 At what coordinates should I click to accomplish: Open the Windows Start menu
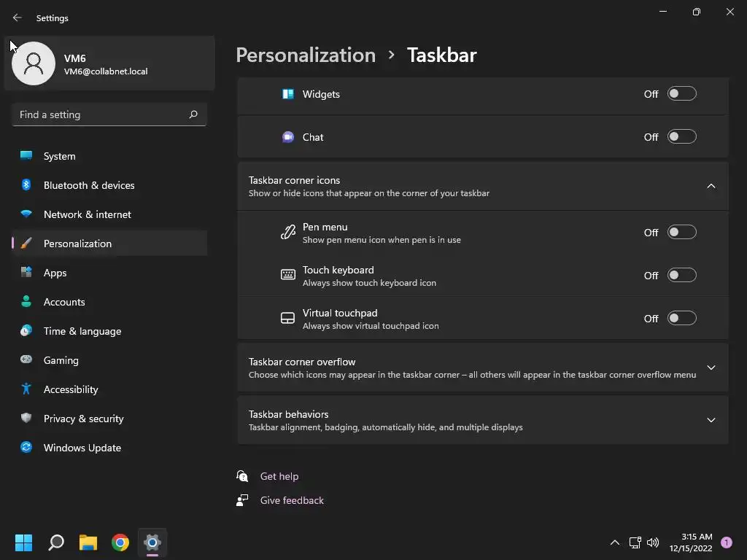(24, 542)
